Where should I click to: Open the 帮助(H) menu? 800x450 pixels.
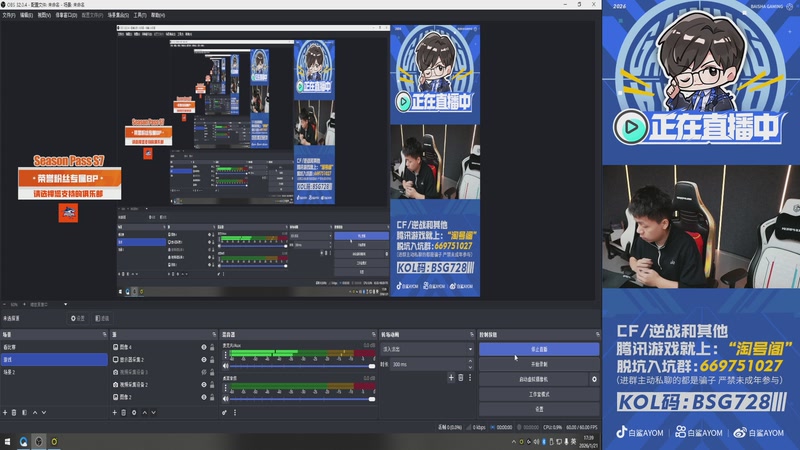click(x=158, y=15)
